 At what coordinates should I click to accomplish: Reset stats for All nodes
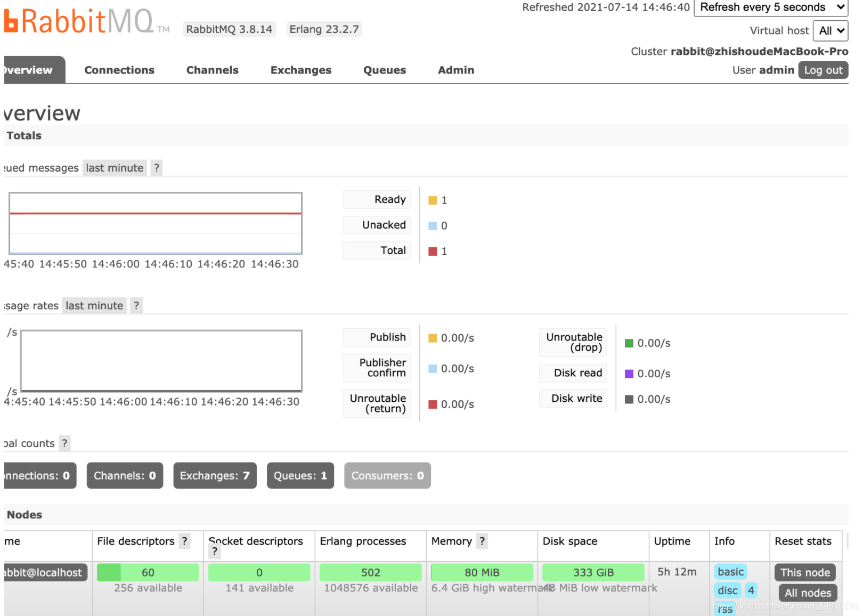[x=808, y=593]
